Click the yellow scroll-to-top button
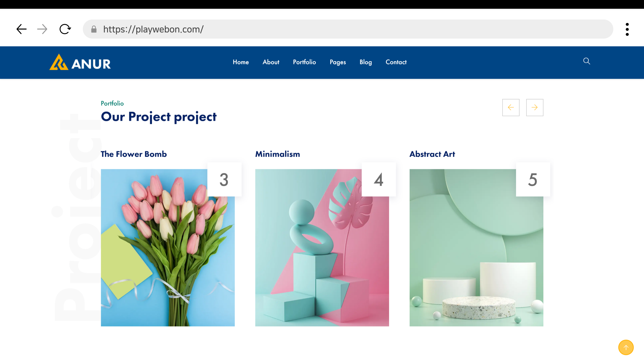 tap(626, 347)
